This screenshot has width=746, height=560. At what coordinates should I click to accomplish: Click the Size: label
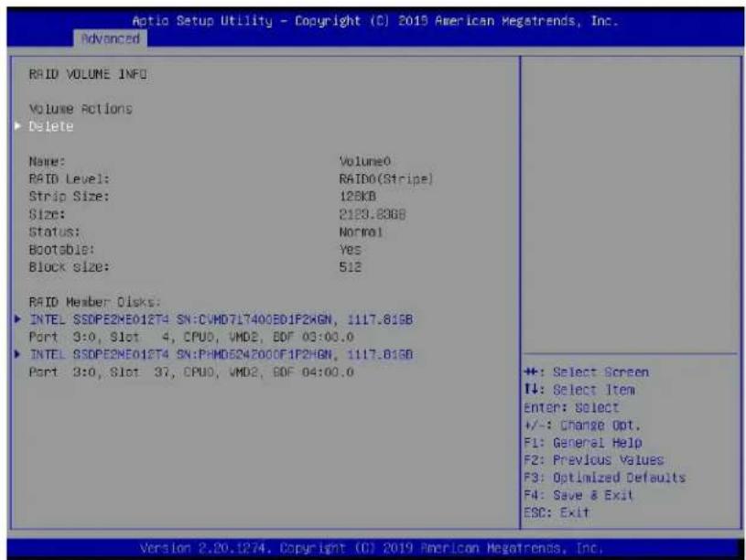(47, 214)
